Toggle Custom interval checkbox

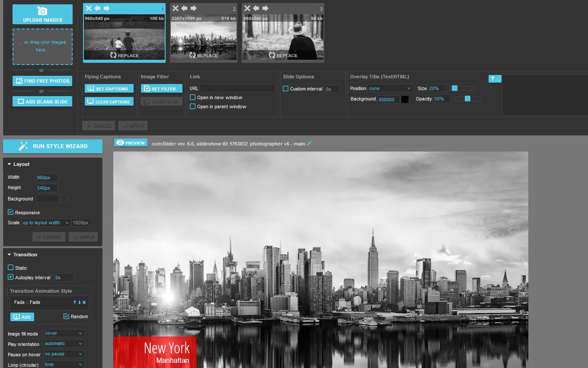(x=285, y=89)
